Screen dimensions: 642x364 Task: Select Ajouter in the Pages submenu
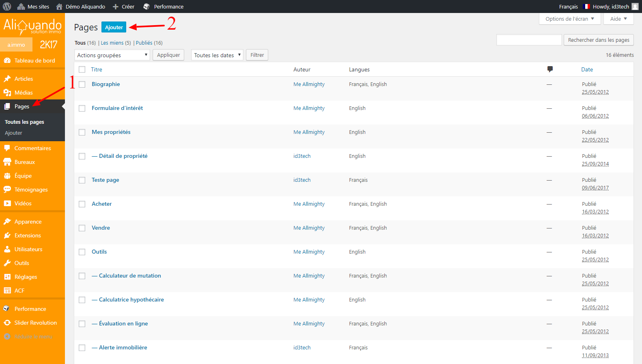(13, 133)
